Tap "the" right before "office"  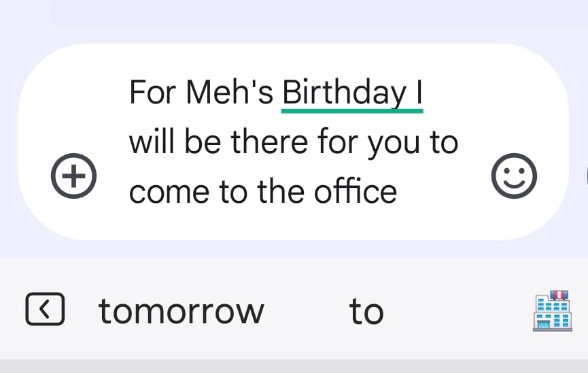[x=281, y=192]
